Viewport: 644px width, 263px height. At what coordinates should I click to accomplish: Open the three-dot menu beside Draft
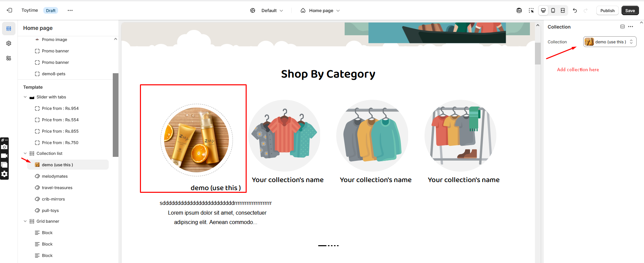point(70,10)
